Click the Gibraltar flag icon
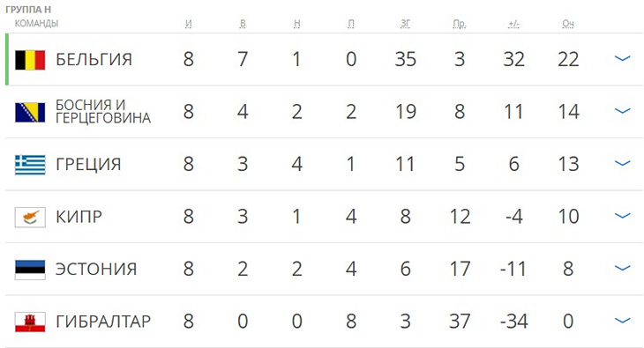 (30, 322)
